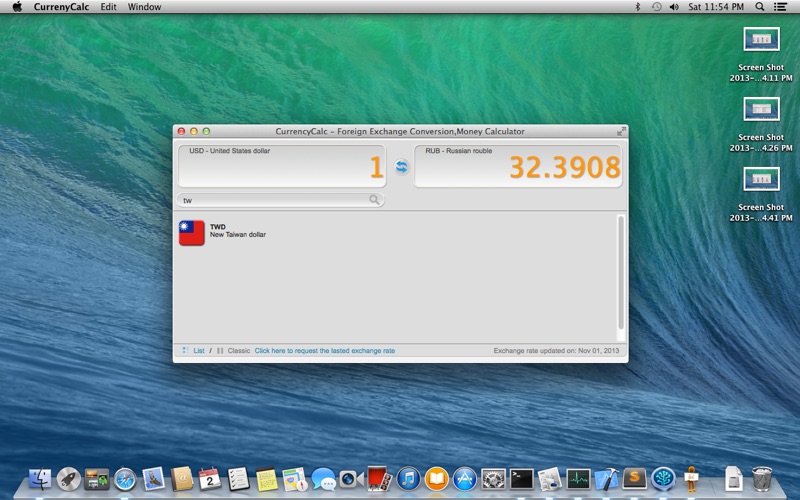Open Messages from the Dock

[x=323, y=479]
